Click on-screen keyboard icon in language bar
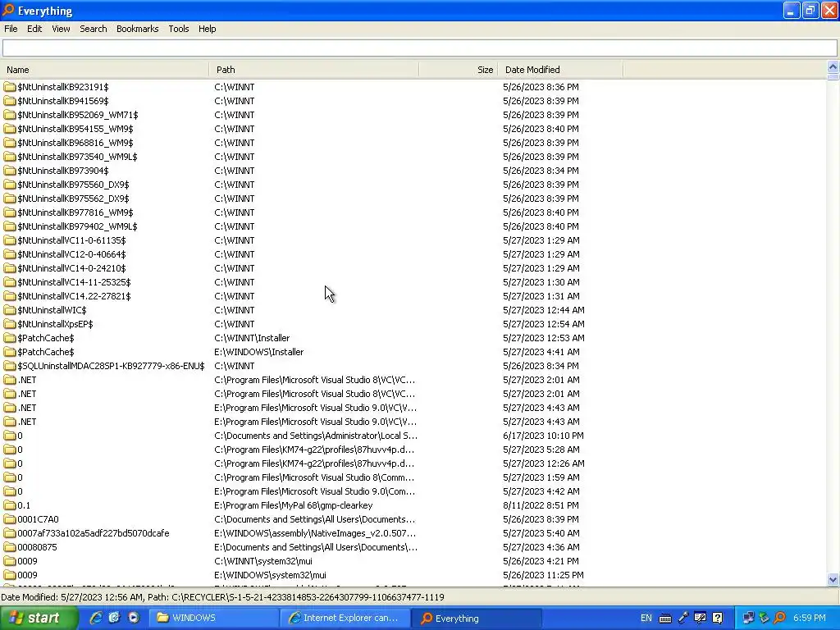The height and width of the screenshot is (630, 840). pos(664,619)
